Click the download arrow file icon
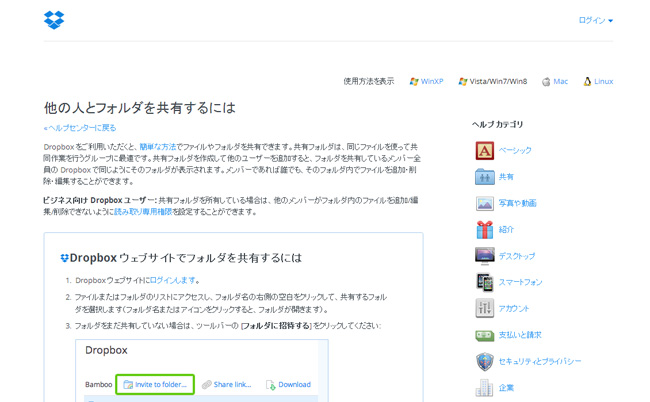Viewport: 650px width, 402px height. pos(270,385)
